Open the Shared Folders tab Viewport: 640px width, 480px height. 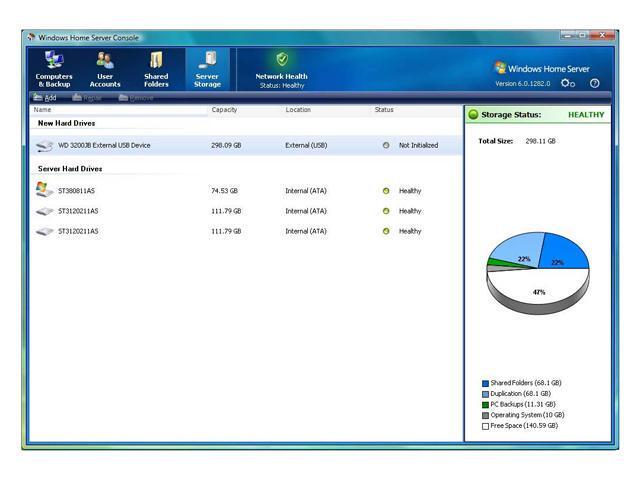coord(156,69)
